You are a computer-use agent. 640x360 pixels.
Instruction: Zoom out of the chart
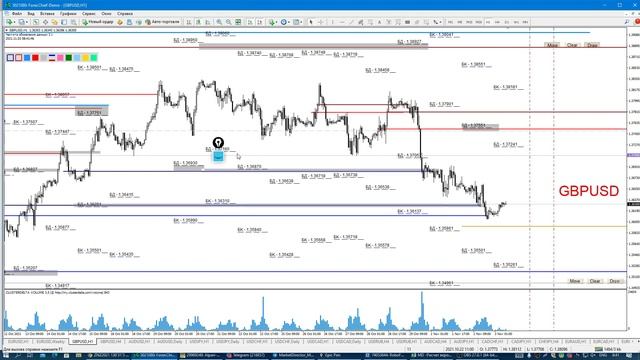pyautogui.click(x=229, y=22)
